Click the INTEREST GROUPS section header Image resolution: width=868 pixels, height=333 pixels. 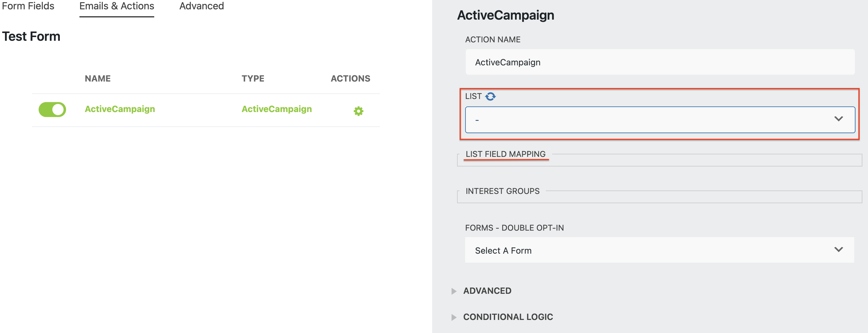pyautogui.click(x=503, y=191)
